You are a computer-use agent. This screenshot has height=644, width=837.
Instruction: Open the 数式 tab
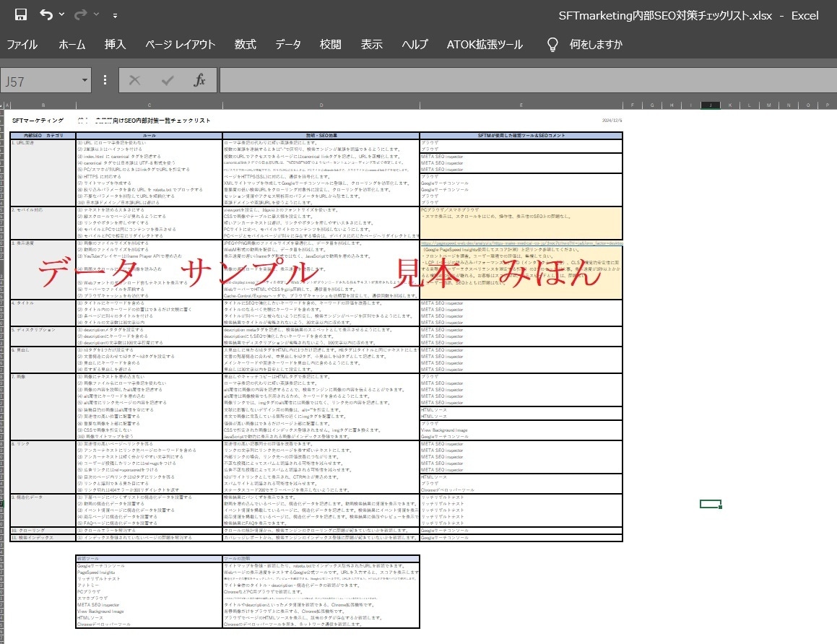tap(246, 44)
